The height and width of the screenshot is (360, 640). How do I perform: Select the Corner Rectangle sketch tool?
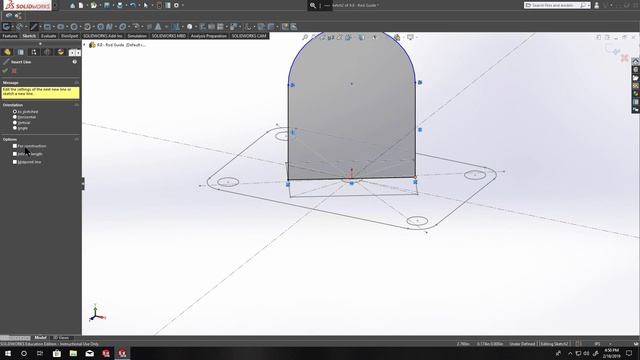47,27
